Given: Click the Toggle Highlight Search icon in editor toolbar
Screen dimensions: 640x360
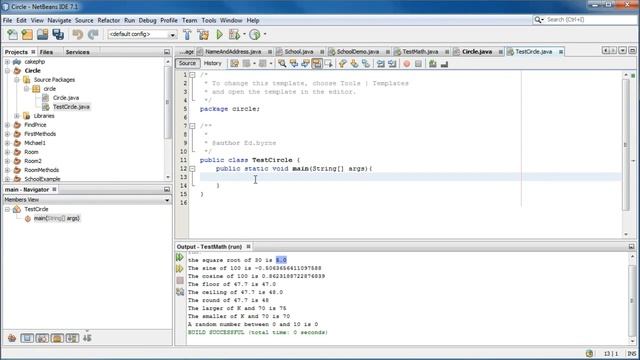Looking at the screenshot, I should (x=317, y=64).
